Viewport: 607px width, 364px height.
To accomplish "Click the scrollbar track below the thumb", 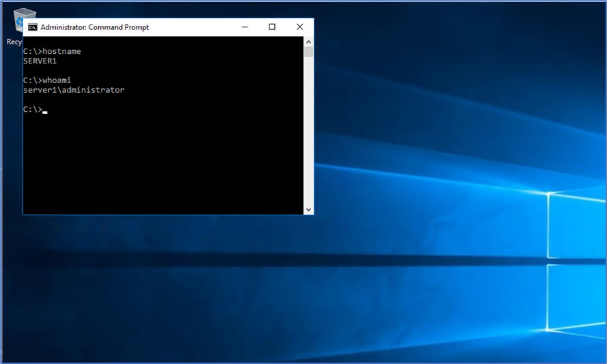I will tap(308, 136).
